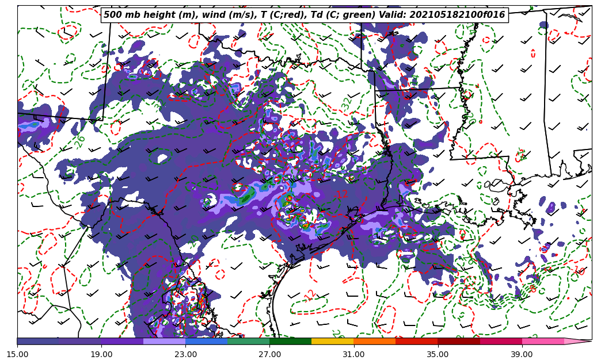
Task: Click the sea green colorbar segment
Action: pyautogui.click(x=248, y=341)
